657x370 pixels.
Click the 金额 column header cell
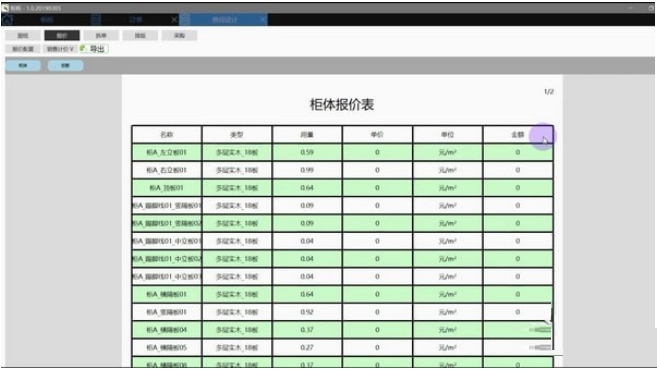[518, 135]
